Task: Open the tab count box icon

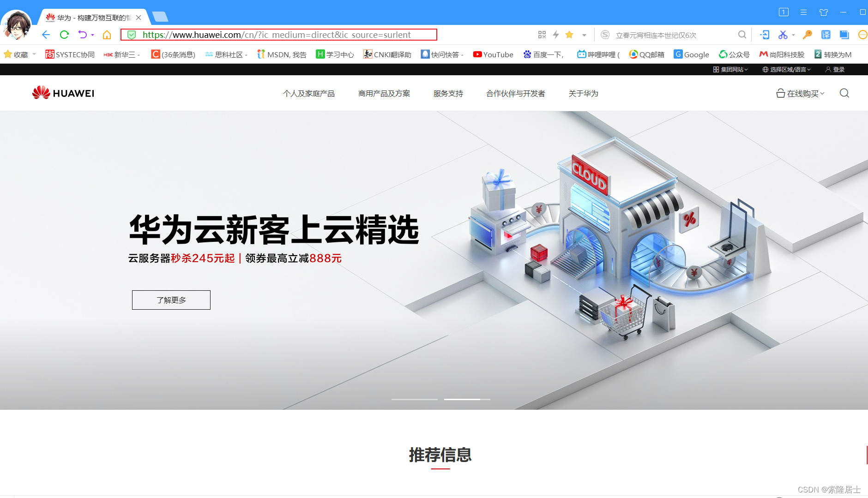Action: click(784, 12)
